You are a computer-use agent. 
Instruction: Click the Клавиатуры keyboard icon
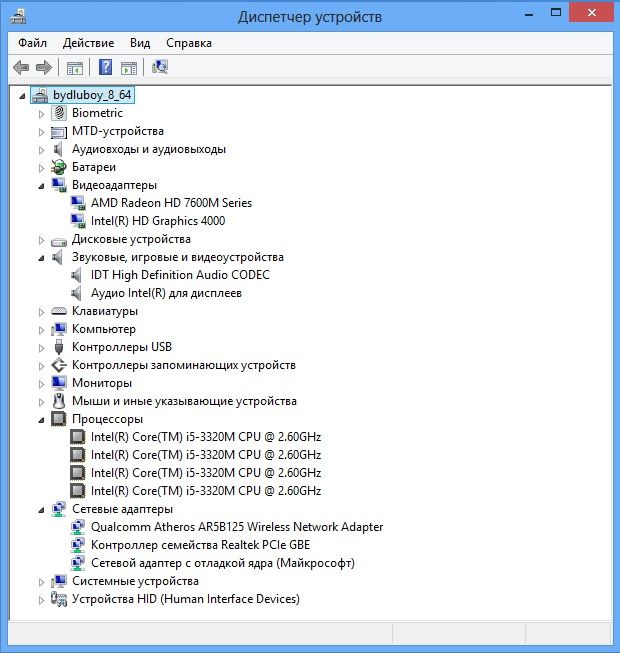[59, 311]
